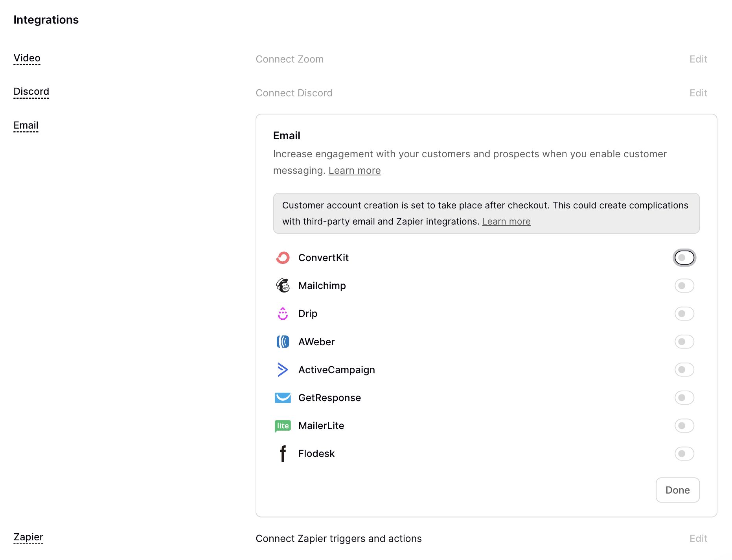Click the Drip droplet icon
732x560 pixels.
coord(283,313)
